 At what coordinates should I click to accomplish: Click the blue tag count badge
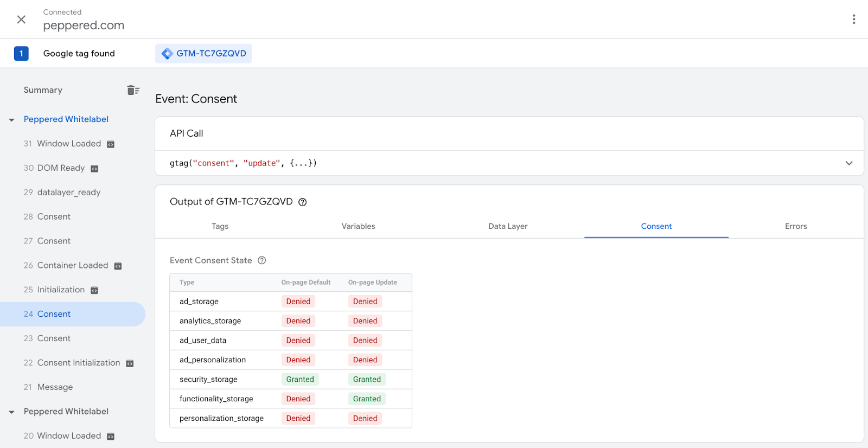21,54
